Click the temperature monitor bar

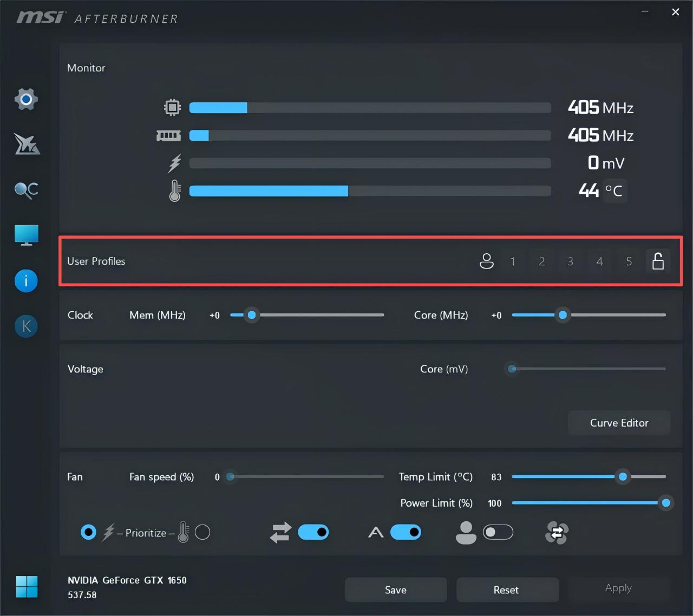pyautogui.click(x=370, y=191)
